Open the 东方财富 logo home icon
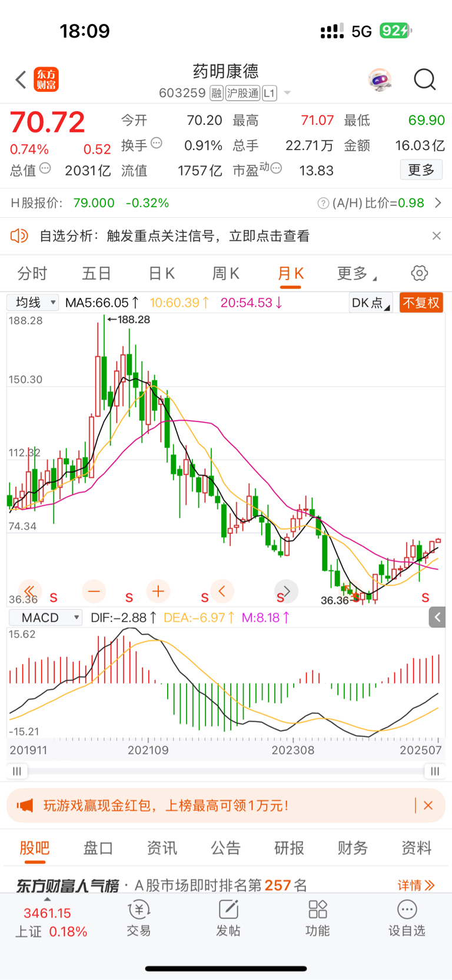The width and height of the screenshot is (452, 980). click(x=46, y=79)
